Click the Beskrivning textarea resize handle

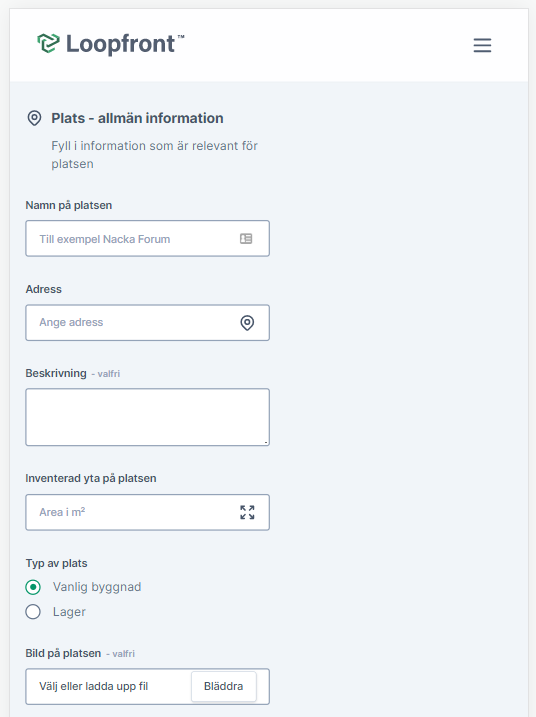(x=266, y=442)
